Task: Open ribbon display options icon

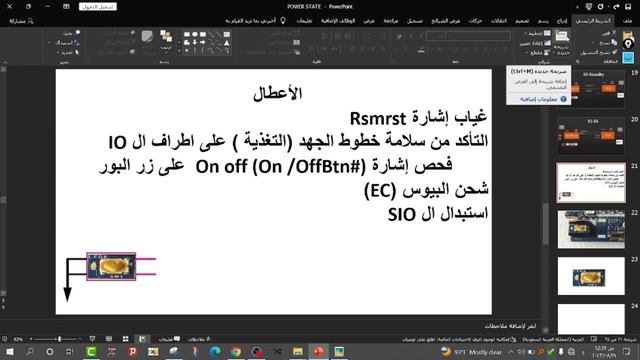Action: pos(66,7)
